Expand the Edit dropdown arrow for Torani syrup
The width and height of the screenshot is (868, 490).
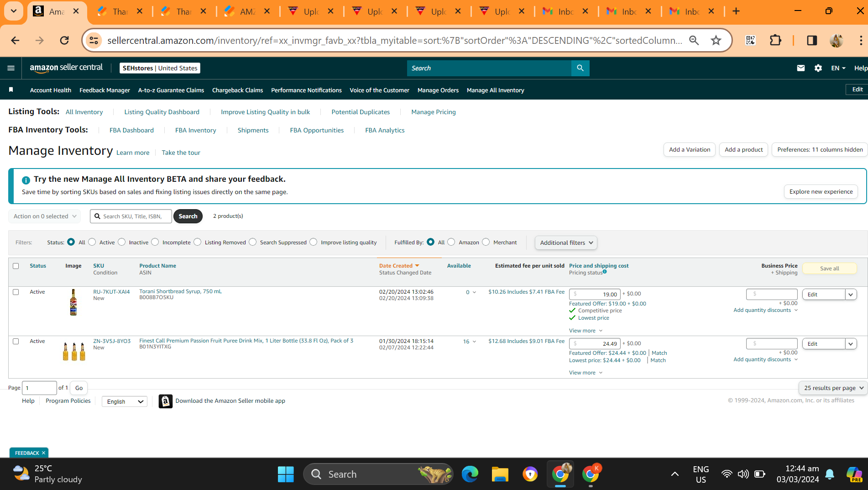(851, 295)
